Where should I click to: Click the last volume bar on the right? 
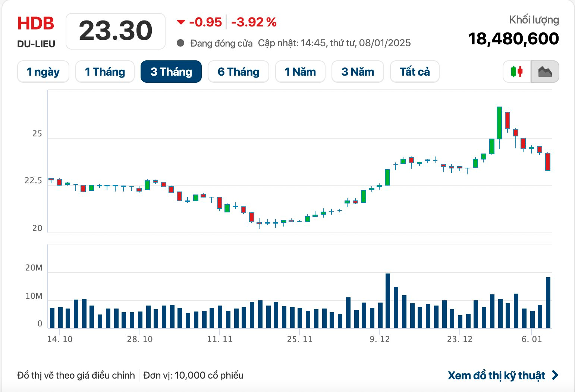548,303
